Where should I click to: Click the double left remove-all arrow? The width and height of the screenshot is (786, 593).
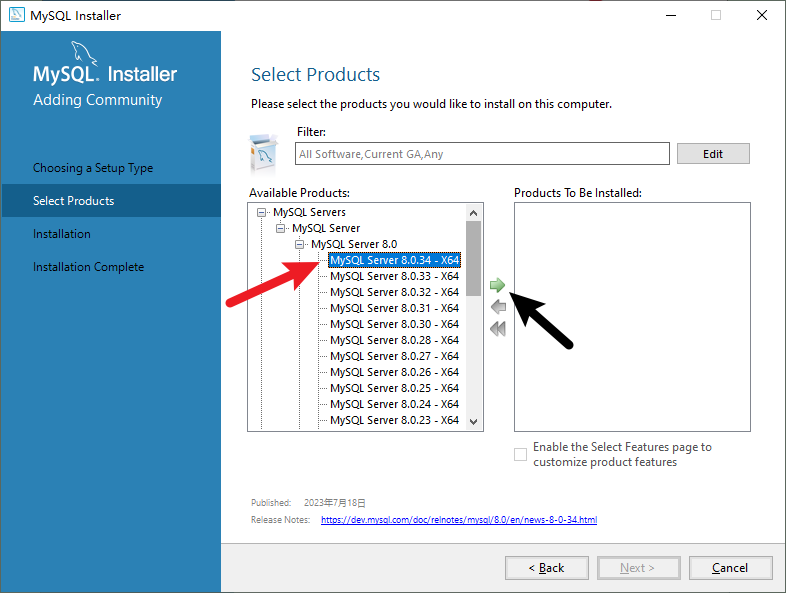point(498,329)
